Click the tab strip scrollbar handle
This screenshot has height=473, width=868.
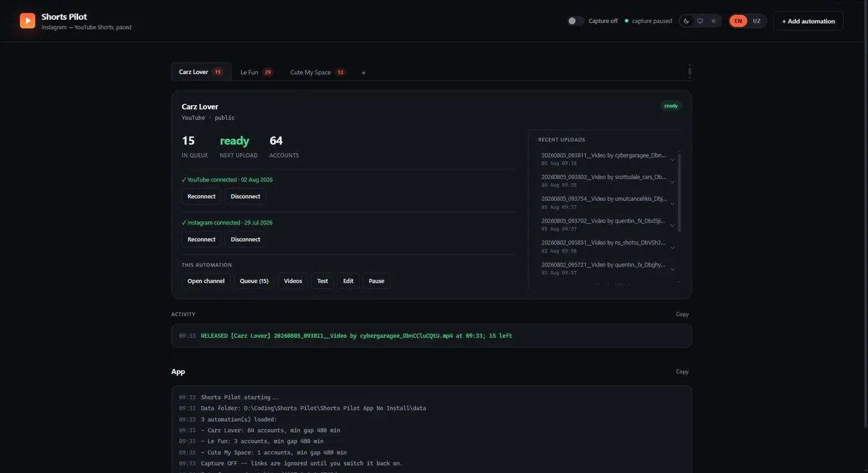(x=689, y=71)
